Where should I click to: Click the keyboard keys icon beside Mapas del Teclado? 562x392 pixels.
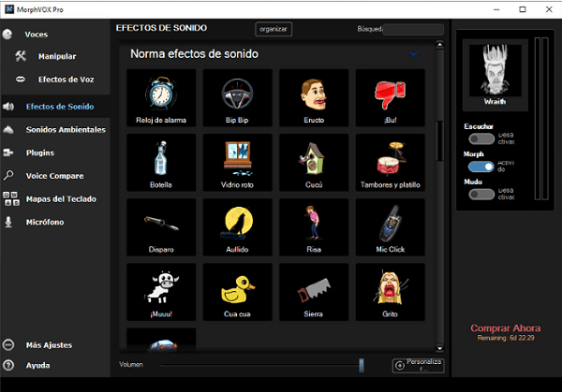[x=11, y=198]
